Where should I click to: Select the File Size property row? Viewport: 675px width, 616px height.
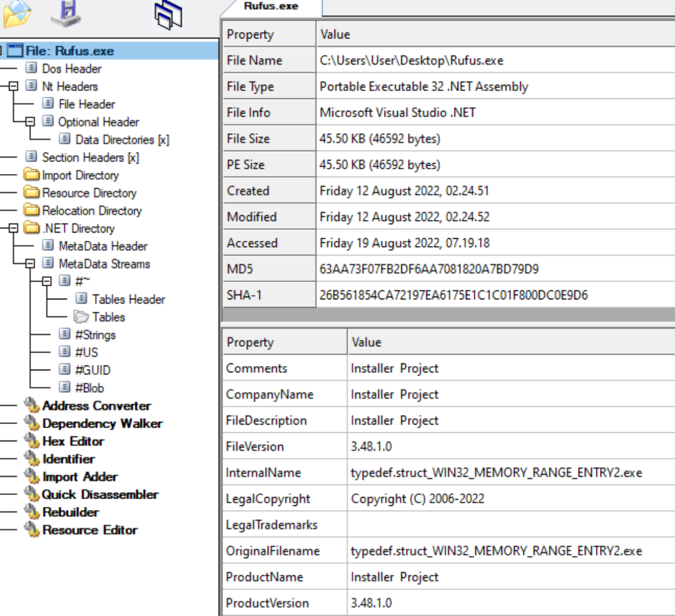coord(449,138)
